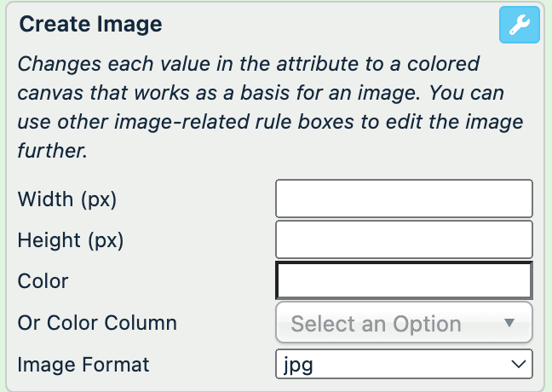Viewport: 552px width, 392px height.
Task: Click the blue wrench settings icon
Action: [x=520, y=26]
